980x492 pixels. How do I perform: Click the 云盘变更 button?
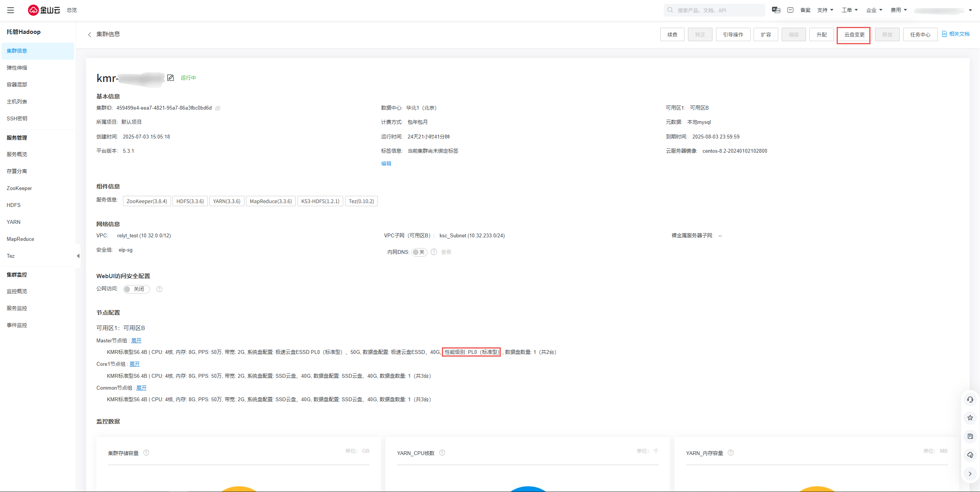854,35
